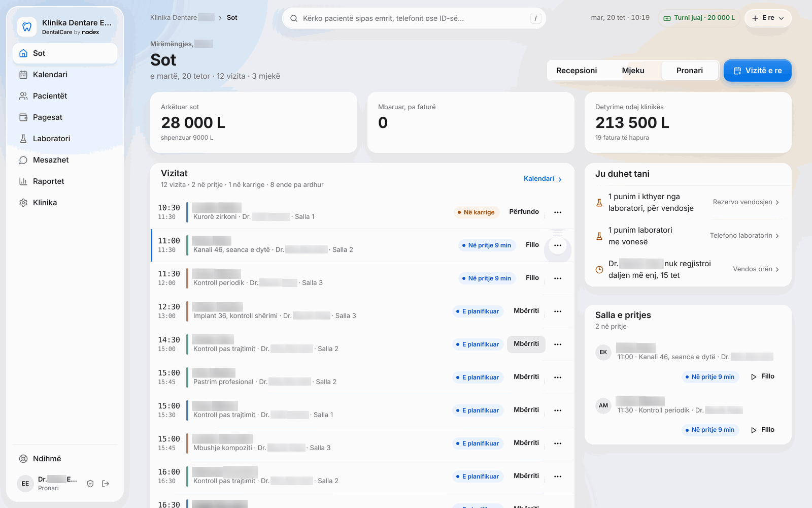Open Kalendari from the sidebar
Screen dimensions: 812x508
(65, 75)
